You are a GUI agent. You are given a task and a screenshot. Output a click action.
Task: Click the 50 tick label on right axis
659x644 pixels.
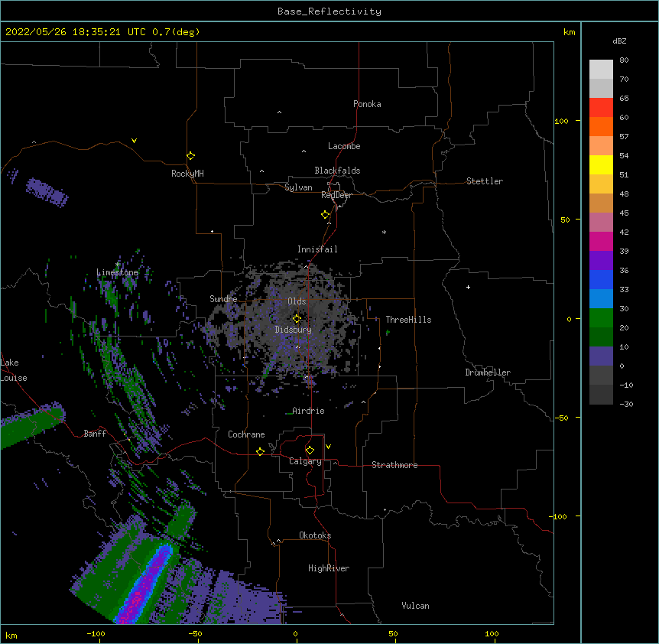click(x=565, y=220)
